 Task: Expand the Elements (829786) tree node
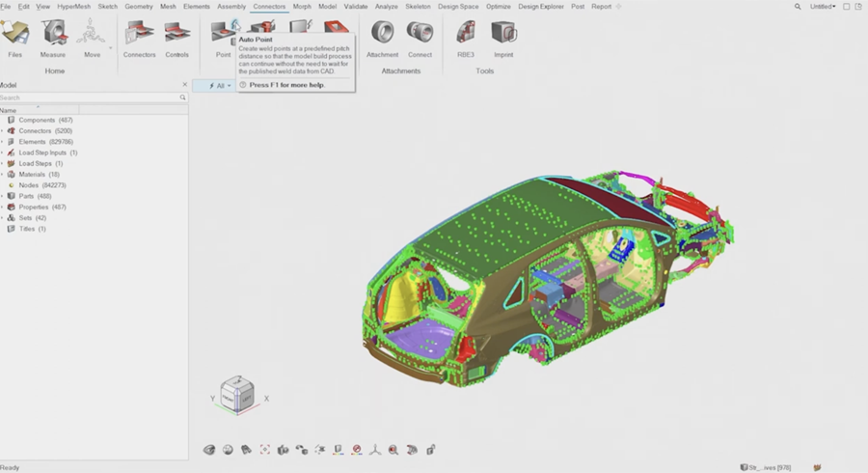(2, 142)
